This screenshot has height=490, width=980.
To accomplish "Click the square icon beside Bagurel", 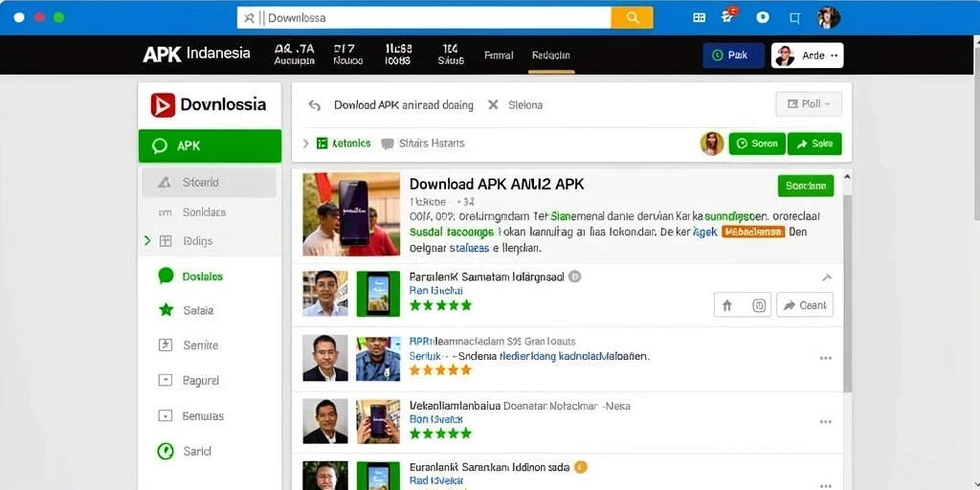I will (x=165, y=380).
